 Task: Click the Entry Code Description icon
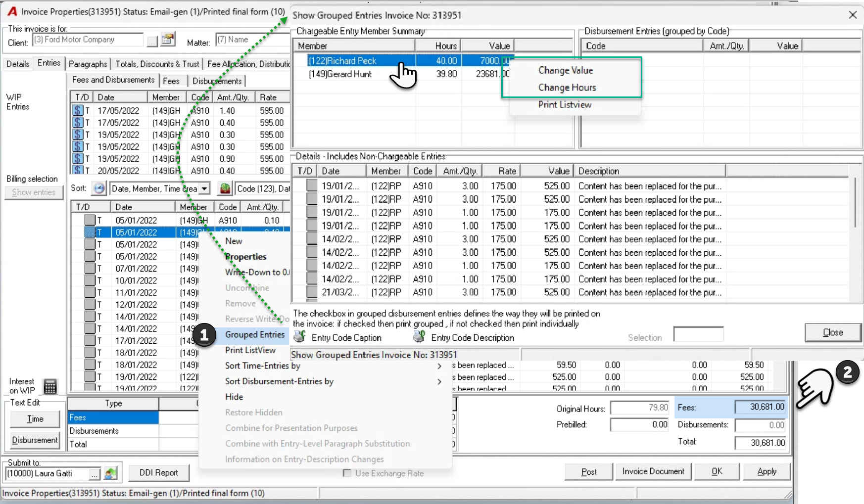(x=419, y=337)
